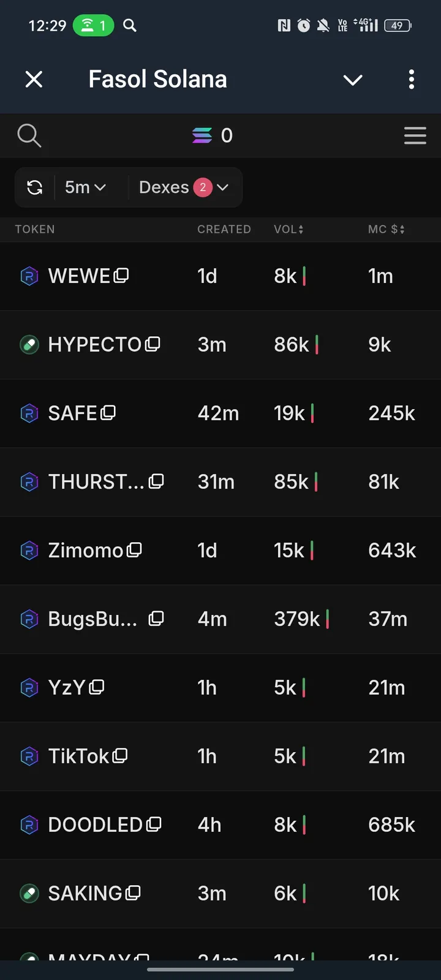
Task: Select the YzY token row
Action: coord(66,688)
